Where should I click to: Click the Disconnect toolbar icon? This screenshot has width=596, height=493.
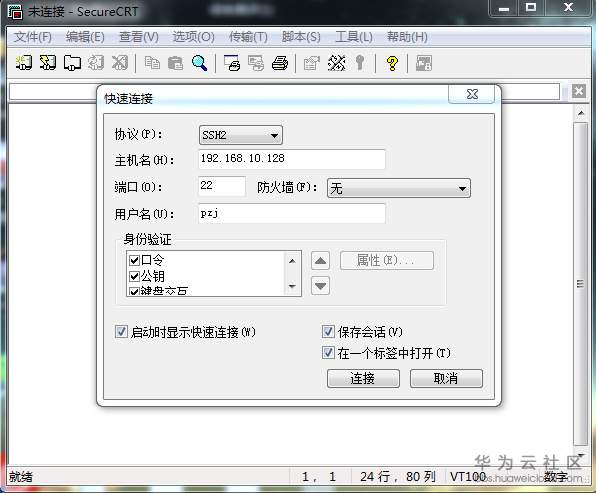(x=120, y=63)
